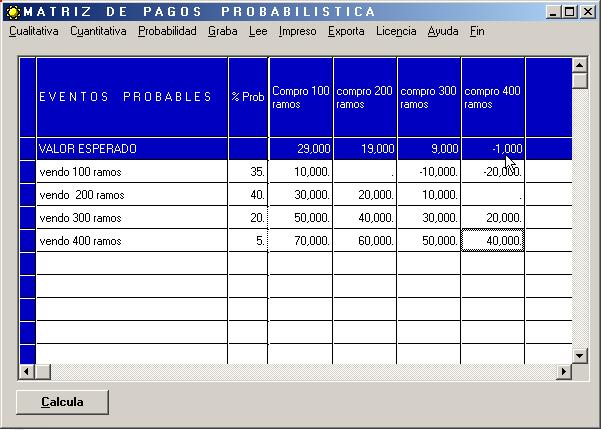Image resolution: width=601 pixels, height=430 pixels.
Task: Click expected value cell 9,000
Action: click(429, 149)
